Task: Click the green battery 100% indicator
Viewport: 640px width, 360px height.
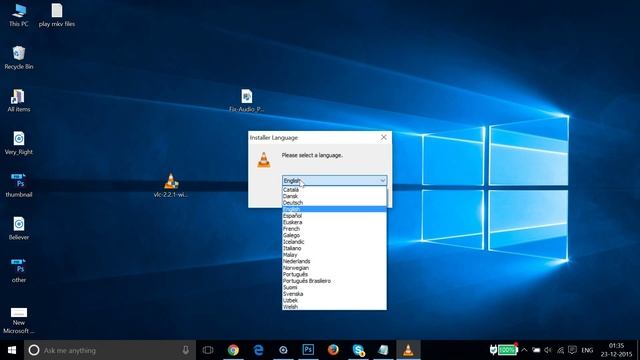Action: point(507,350)
